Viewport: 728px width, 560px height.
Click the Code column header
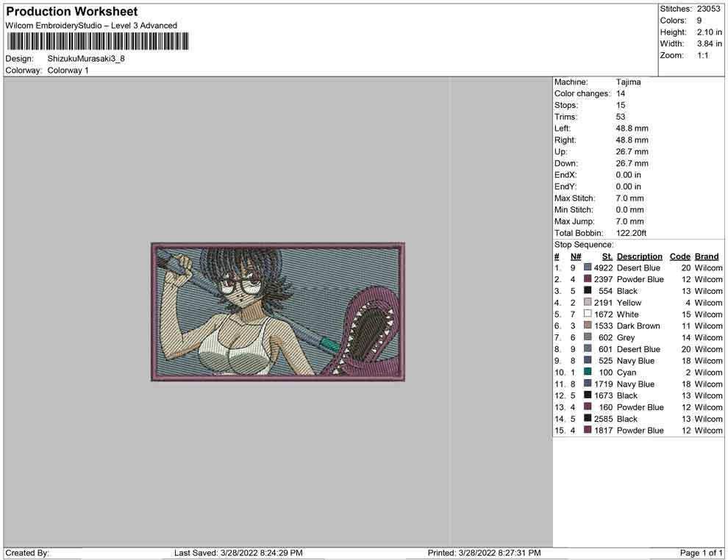679,256
